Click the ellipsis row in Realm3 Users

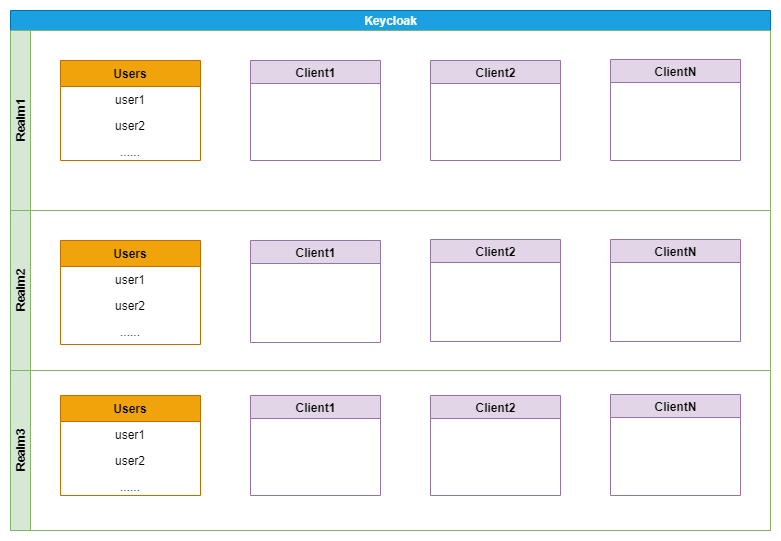130,489
